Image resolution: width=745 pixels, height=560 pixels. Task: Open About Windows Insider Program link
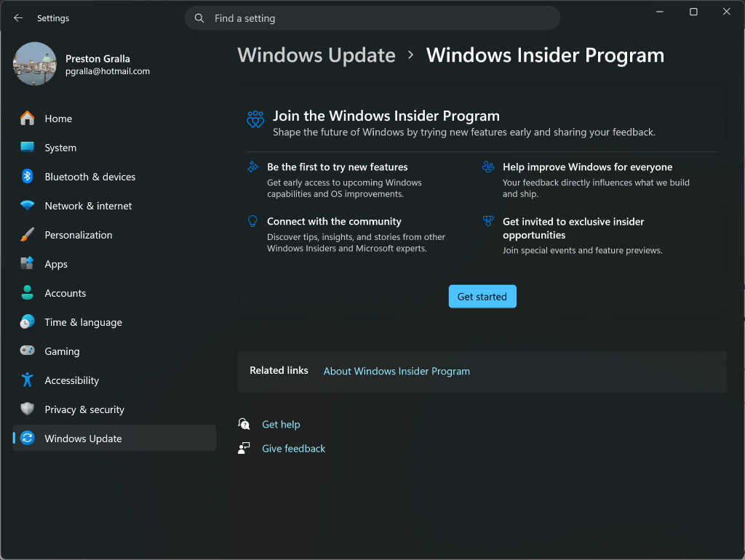tap(397, 371)
